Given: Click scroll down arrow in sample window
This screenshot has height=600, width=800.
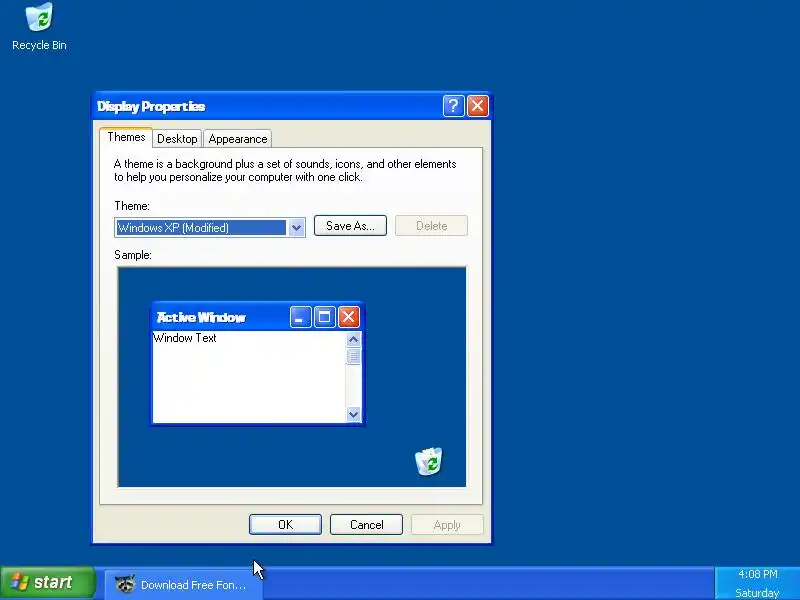Looking at the screenshot, I should pyautogui.click(x=353, y=414).
